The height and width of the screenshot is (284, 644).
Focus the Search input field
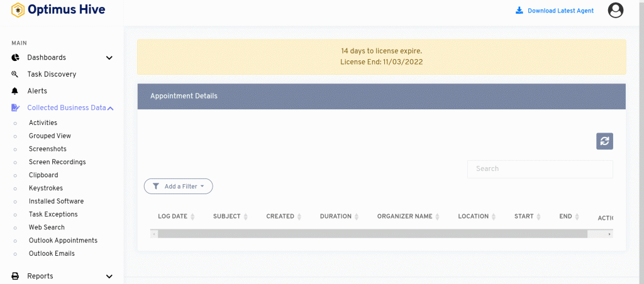[540, 169]
